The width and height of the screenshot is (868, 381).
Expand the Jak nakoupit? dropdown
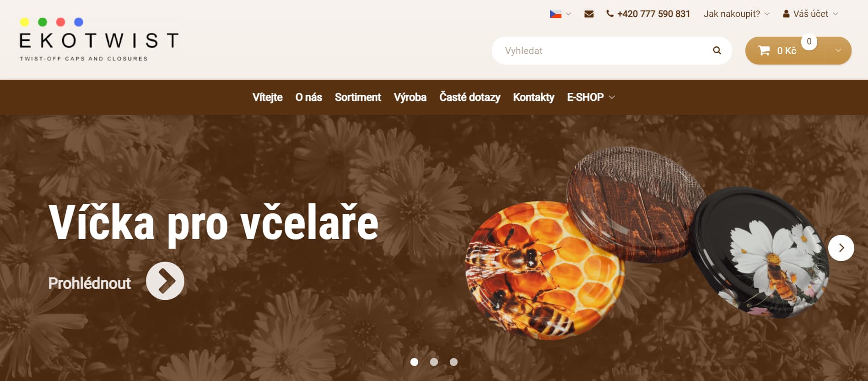coord(736,14)
